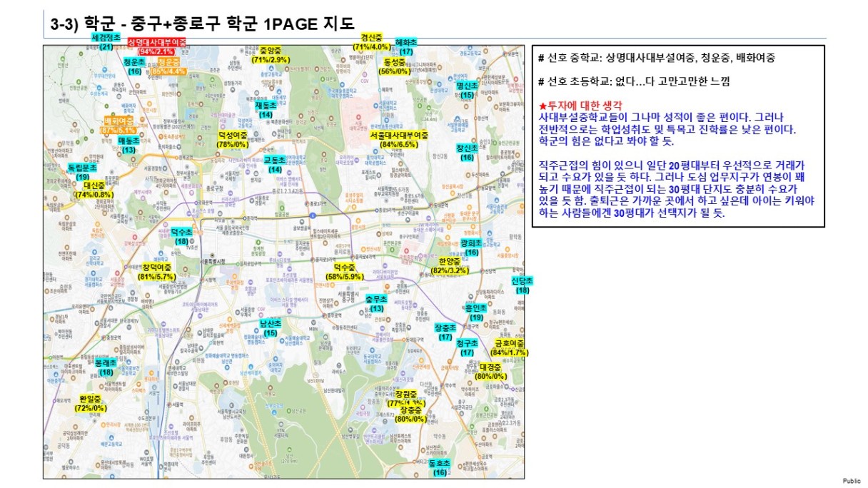Viewport: 868px width, 488px height.
Task: Select the 덕수초 (18) label
Action: pos(182,237)
